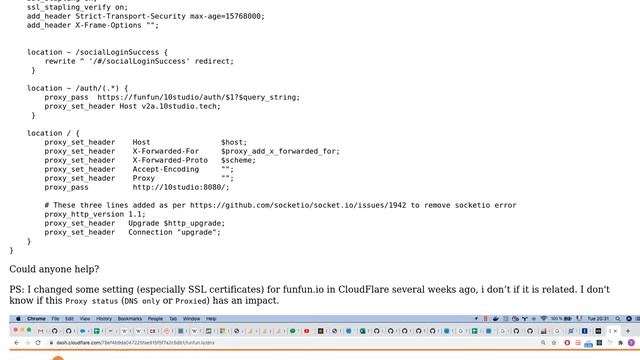Click the 'http://10studio:8080/;' proxy_pass value

click(181, 187)
